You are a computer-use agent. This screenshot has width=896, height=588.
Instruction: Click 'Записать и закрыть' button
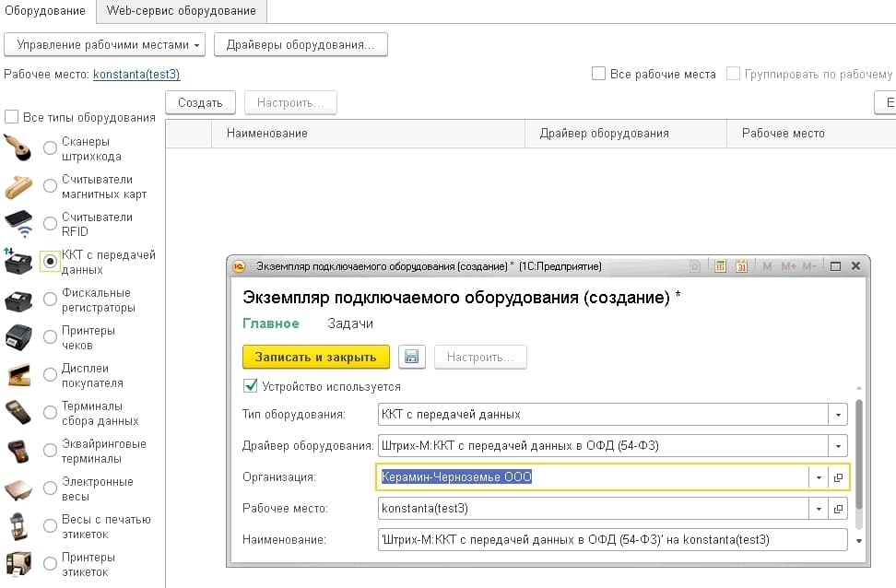[x=316, y=358]
